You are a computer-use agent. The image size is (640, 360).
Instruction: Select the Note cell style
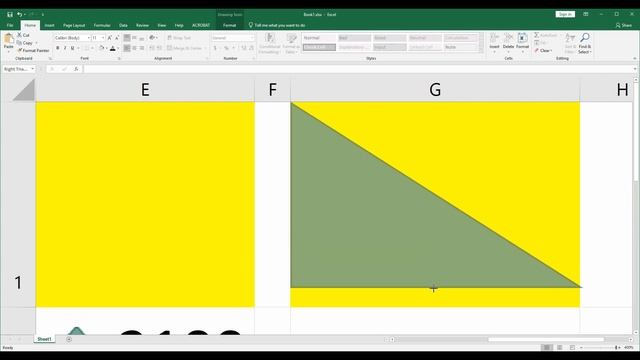460,47
